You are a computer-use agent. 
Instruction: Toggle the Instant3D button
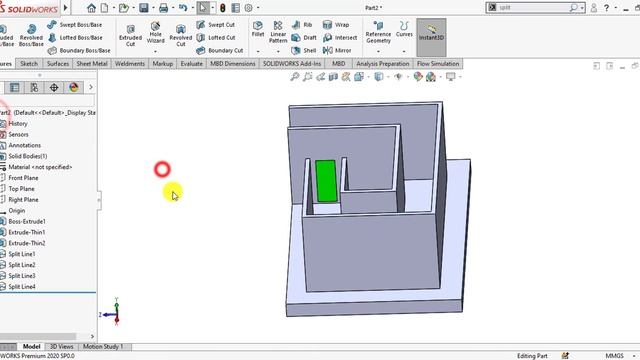point(431,37)
